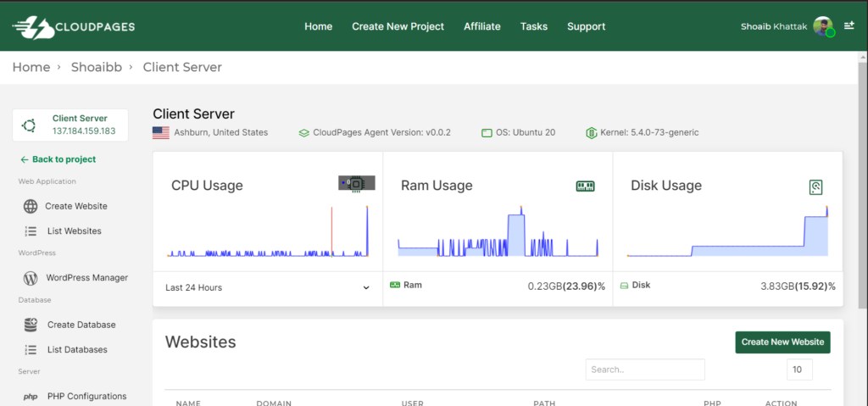Click the small Ram icon below chart

coord(395,286)
